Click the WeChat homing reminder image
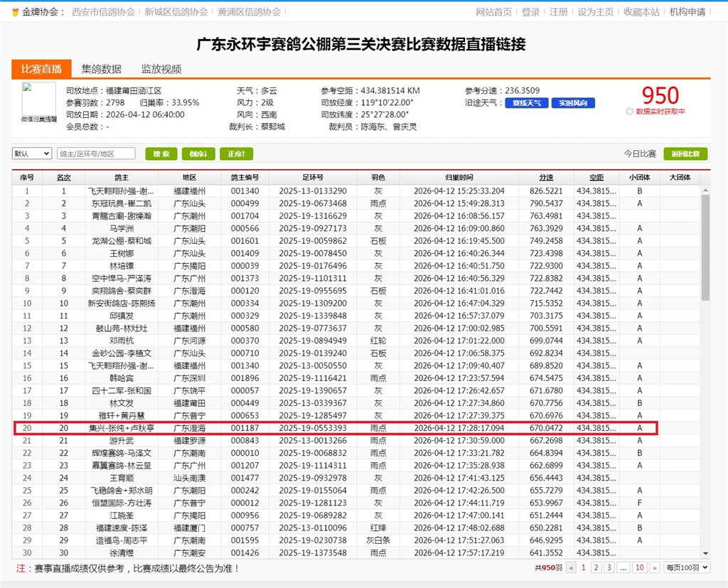The image size is (728, 588). (x=38, y=104)
